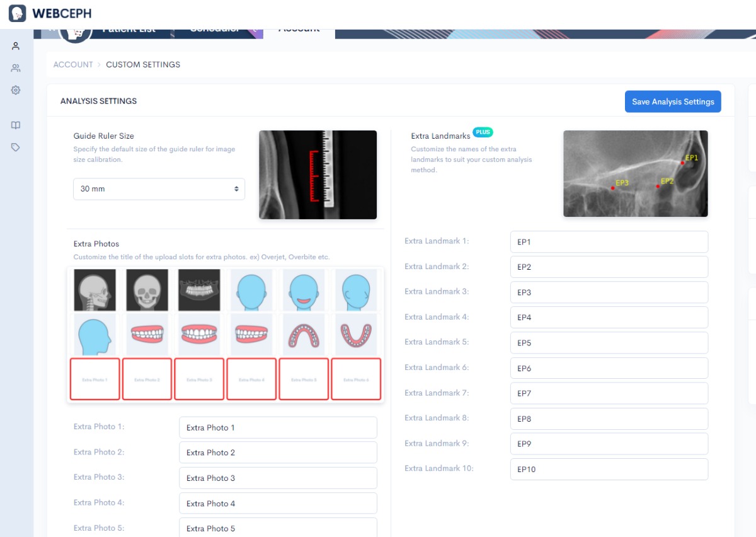
Task: Click the red-outlined Extra Photo 3 slot
Action: click(x=199, y=379)
